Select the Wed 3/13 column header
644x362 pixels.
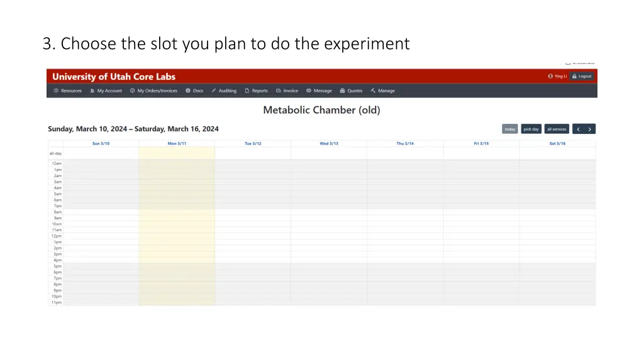point(329,143)
